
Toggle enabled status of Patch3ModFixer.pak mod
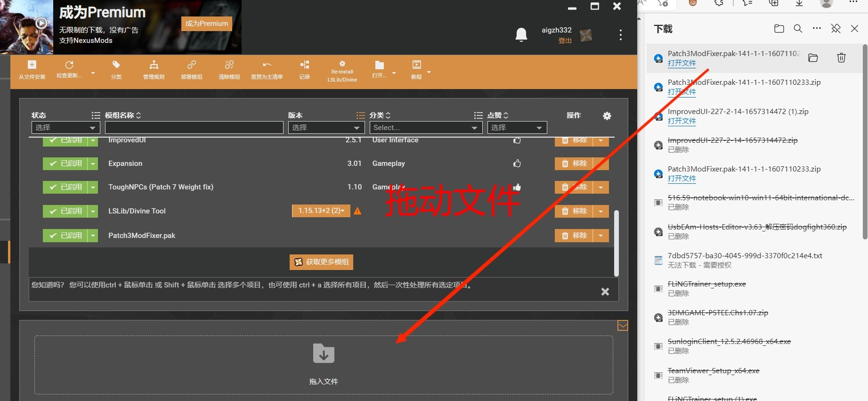65,235
